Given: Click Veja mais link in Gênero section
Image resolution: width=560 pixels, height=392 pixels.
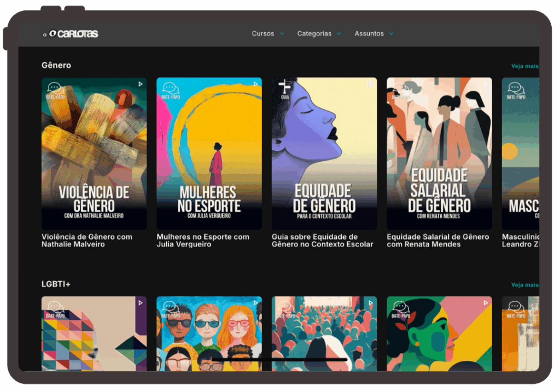Looking at the screenshot, I should tap(524, 66).
